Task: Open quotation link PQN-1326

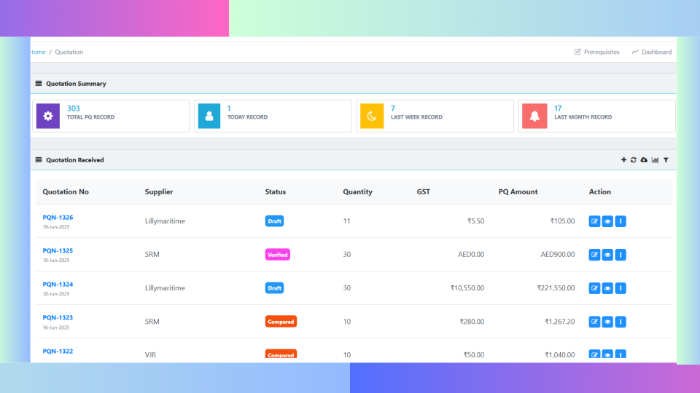Action: (58, 217)
